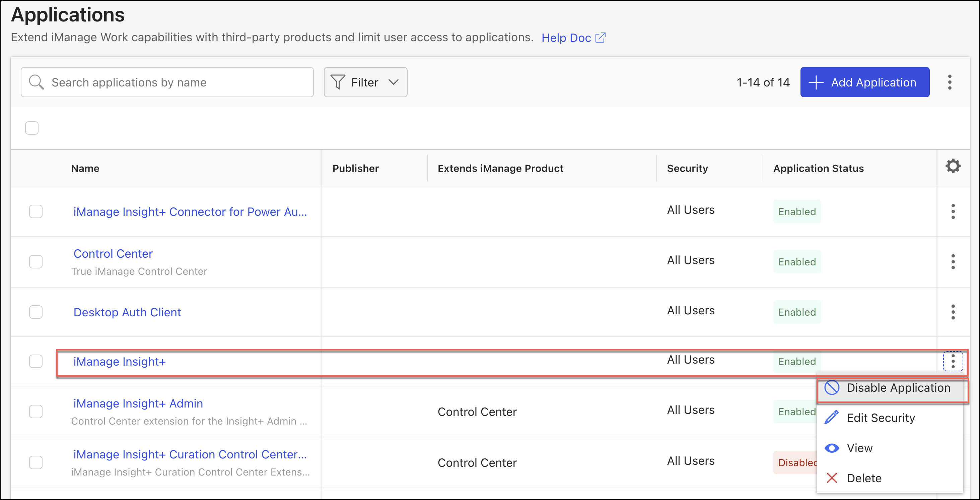Open row menu for Control Center
Viewport: 980px width, 500px height.
(x=953, y=261)
